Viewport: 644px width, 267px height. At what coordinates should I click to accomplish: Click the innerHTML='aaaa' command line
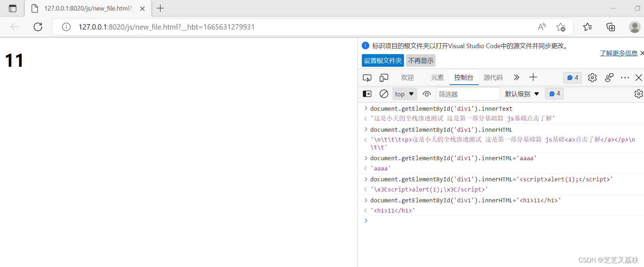click(x=453, y=158)
